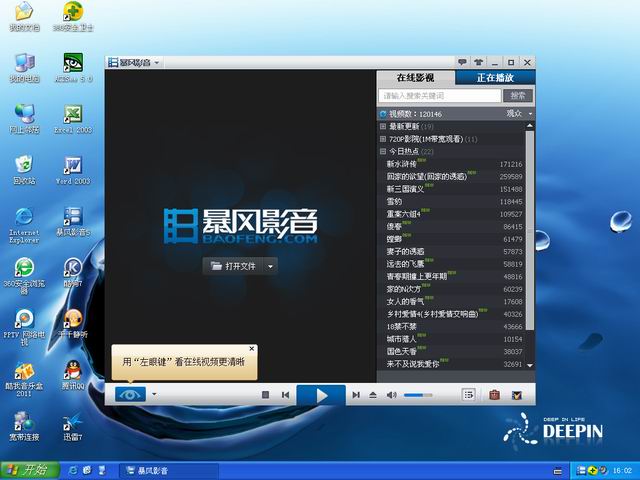The image size is (640, 480).
Task: Refresh the video count icon
Action: pos(383,114)
